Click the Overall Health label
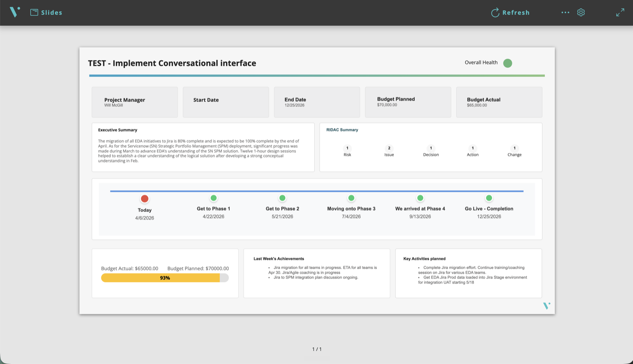 [481, 63]
